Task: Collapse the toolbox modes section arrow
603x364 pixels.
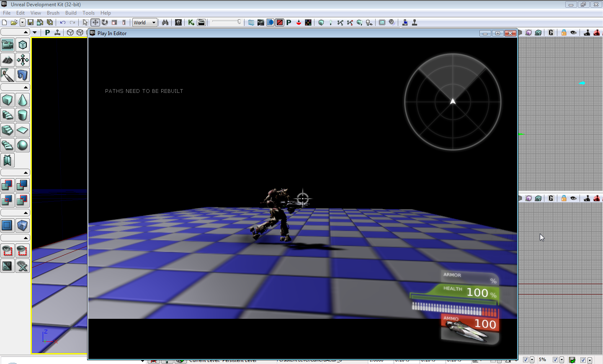Action: pos(26,32)
